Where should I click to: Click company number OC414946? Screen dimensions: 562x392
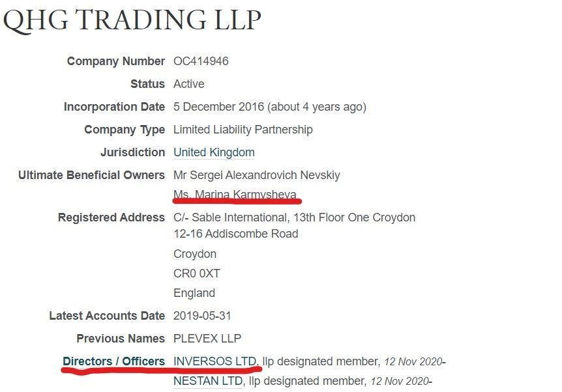(201, 61)
